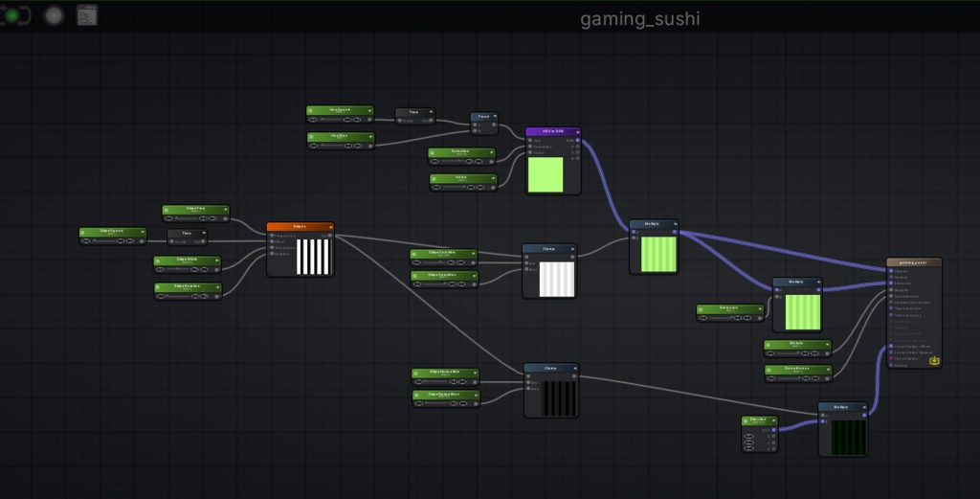Collapse preview of Multiply node fed by Emission
Viewport: 980px width, 499px height.
tap(819, 282)
